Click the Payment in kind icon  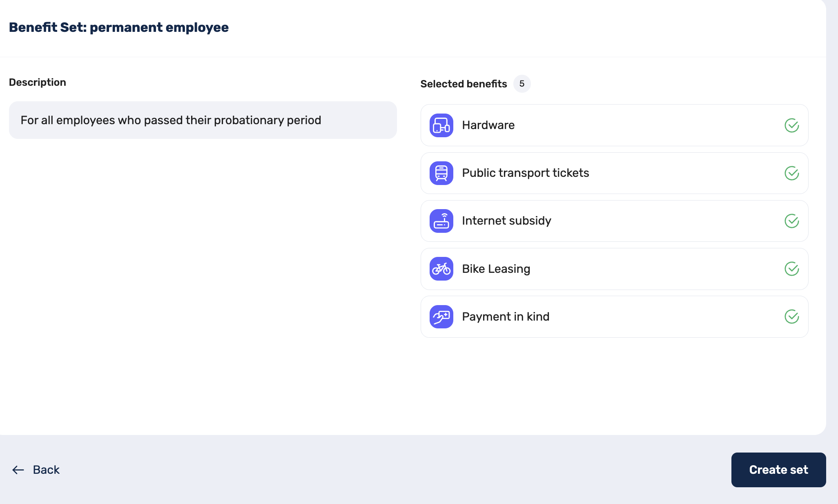pyautogui.click(x=441, y=317)
